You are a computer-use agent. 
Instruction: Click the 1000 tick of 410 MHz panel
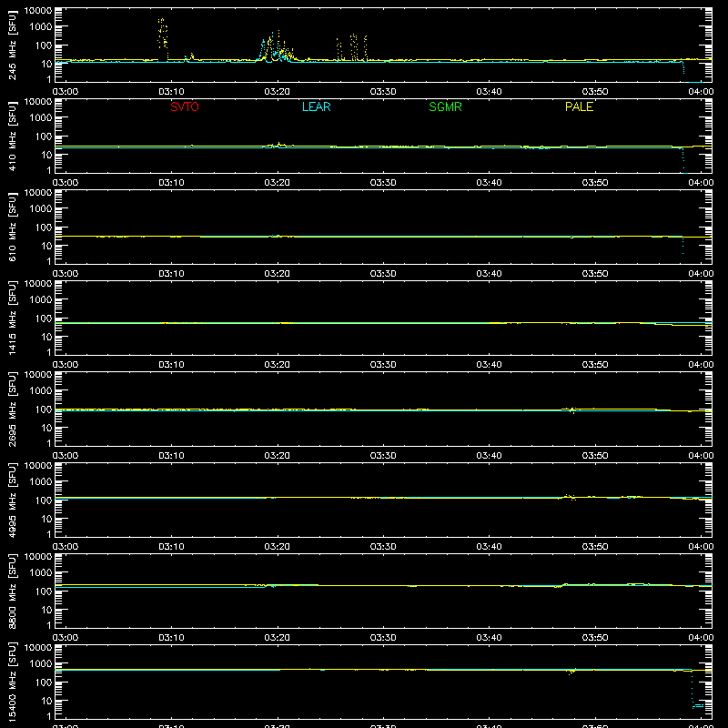point(41,118)
